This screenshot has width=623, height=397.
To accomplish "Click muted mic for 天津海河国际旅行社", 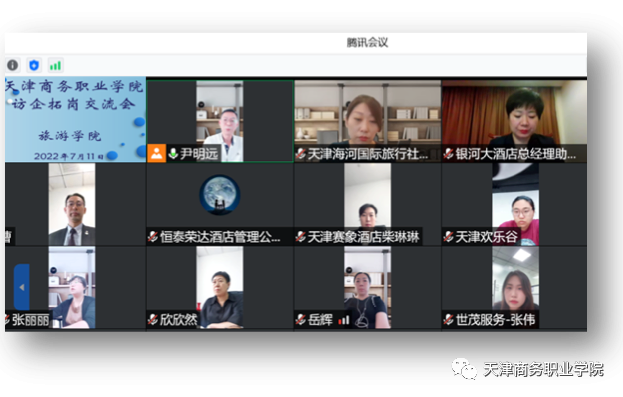I will (x=300, y=153).
